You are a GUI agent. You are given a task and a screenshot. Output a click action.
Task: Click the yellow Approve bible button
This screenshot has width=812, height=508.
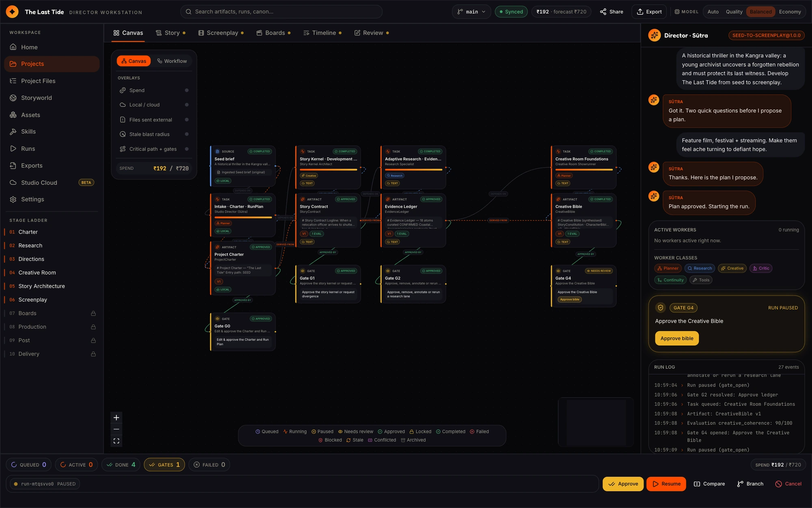click(677, 339)
